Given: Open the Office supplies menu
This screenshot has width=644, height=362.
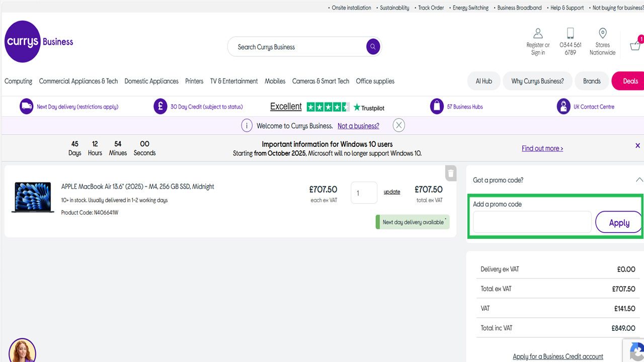Looking at the screenshot, I should pos(375,81).
